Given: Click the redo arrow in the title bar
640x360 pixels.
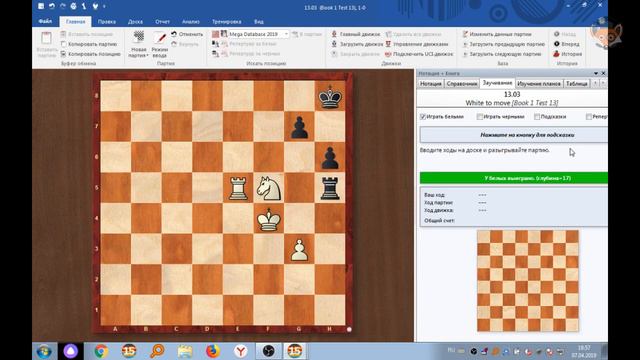Looking at the screenshot, I should (62, 6).
